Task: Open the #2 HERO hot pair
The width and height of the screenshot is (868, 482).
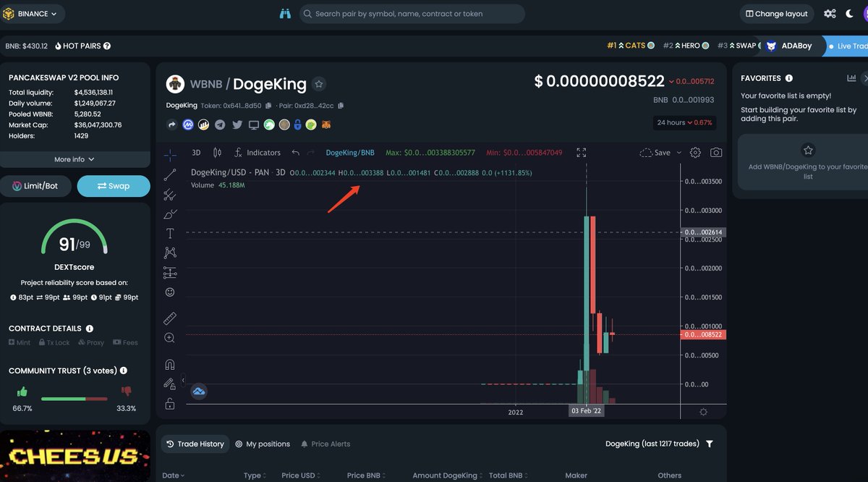Action: coord(686,46)
